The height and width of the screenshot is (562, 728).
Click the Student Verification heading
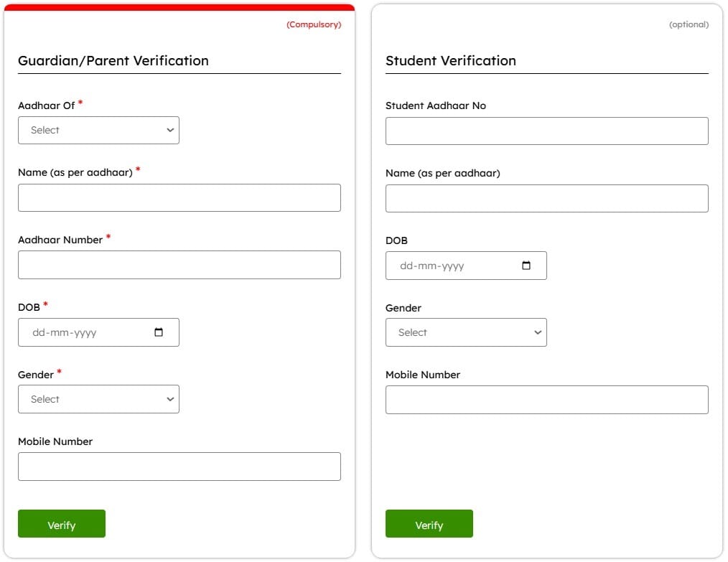point(451,61)
